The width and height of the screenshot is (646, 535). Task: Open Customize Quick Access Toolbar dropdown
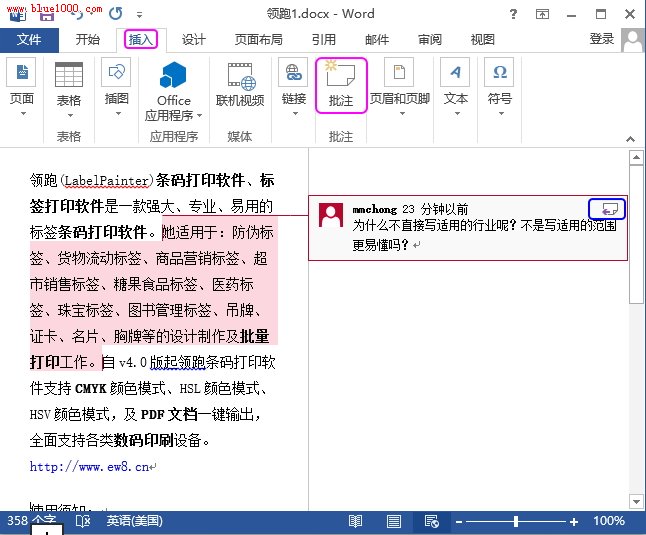click(140, 15)
